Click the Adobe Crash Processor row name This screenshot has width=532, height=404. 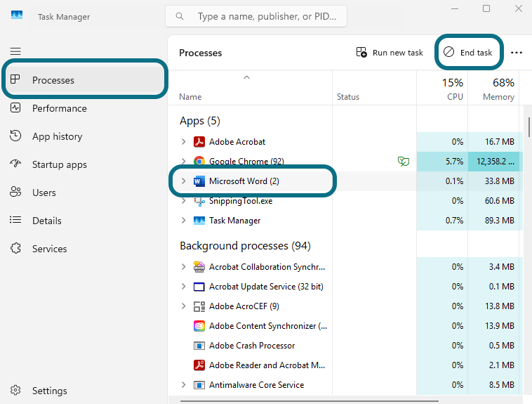point(252,346)
